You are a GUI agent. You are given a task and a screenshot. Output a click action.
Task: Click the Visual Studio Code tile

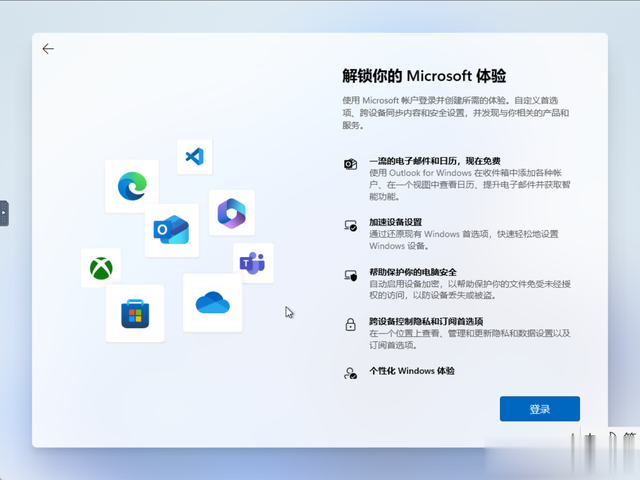coord(195,157)
